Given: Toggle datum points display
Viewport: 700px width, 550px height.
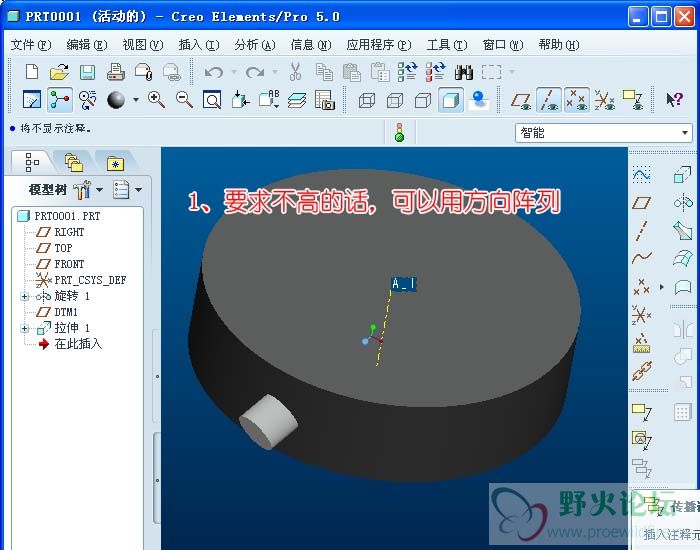Looking at the screenshot, I should tap(577, 100).
